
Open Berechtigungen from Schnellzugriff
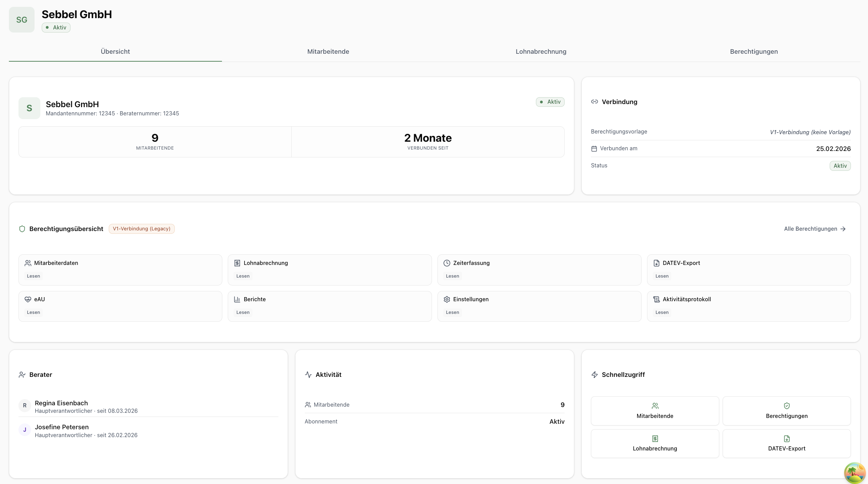click(787, 411)
